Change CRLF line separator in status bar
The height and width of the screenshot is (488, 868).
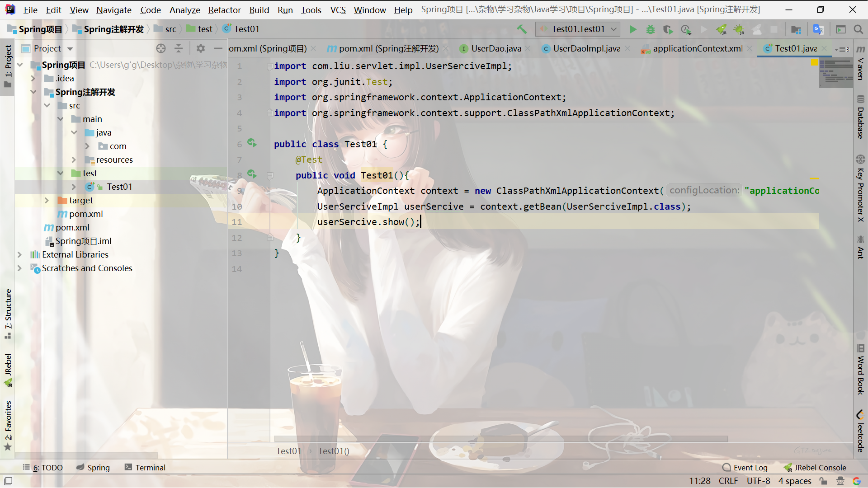728,481
